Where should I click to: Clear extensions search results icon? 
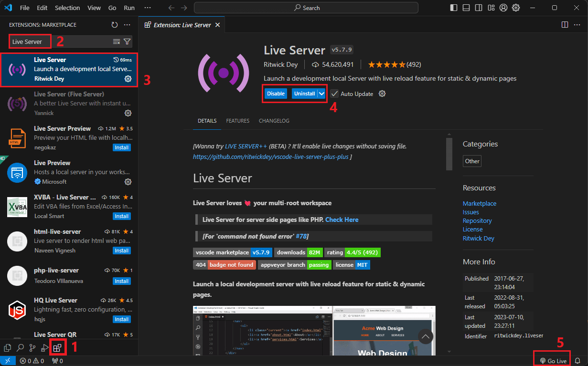(117, 42)
